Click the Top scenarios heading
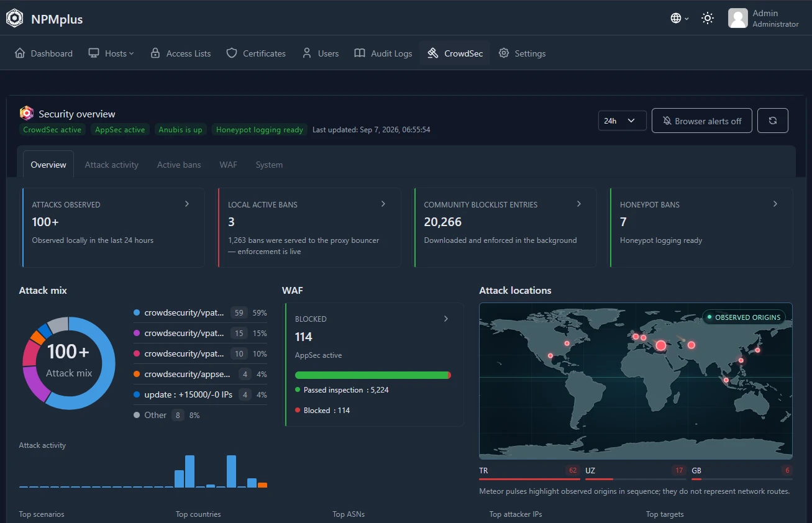Viewport: 812px width, 523px height. pyautogui.click(x=42, y=514)
